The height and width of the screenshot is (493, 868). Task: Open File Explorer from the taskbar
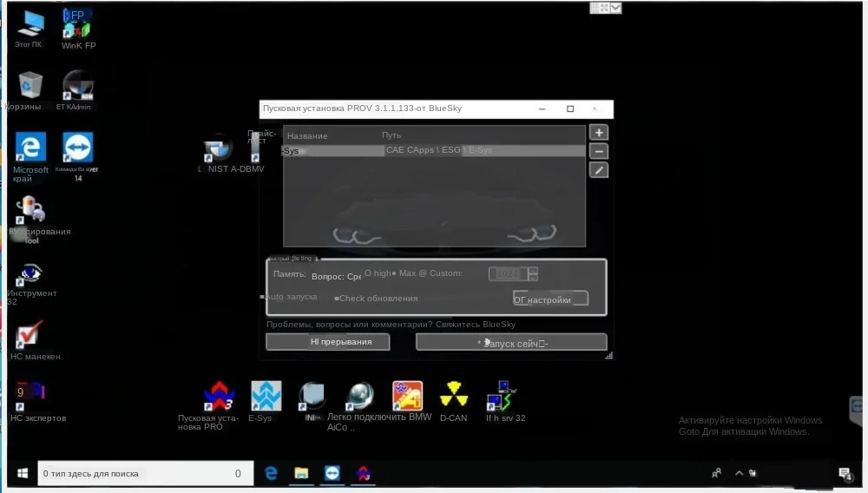301,473
